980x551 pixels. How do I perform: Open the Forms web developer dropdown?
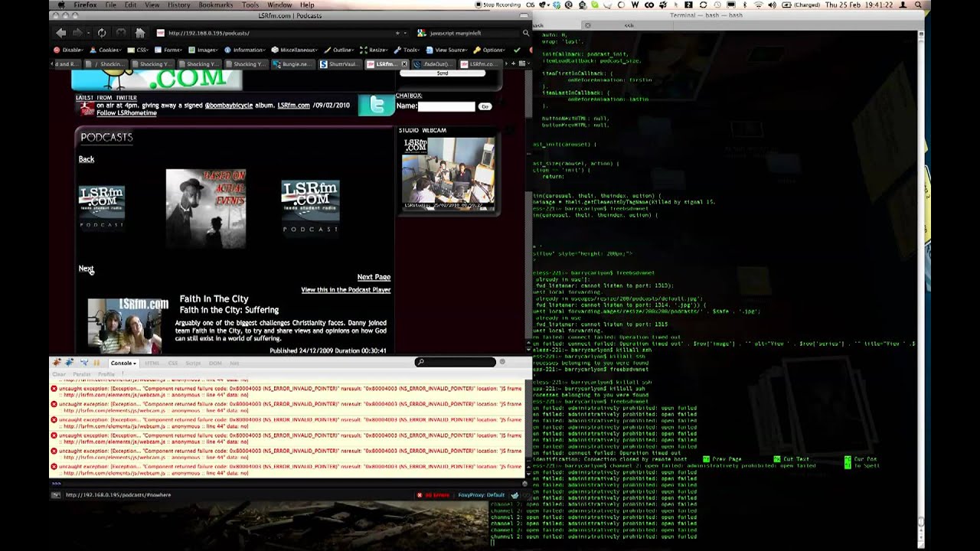tap(170, 50)
